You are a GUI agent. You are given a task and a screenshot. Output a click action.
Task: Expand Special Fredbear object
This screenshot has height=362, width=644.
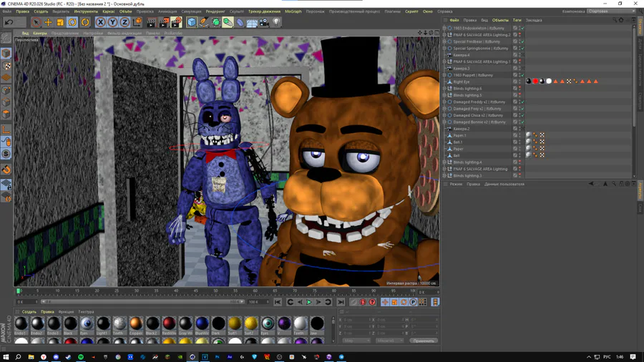(444, 41)
